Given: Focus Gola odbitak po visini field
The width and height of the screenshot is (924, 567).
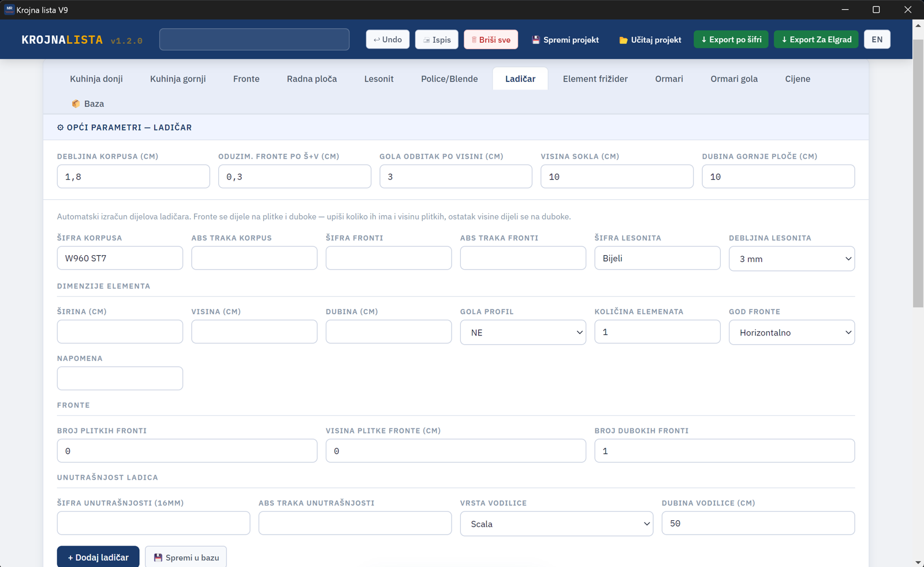Looking at the screenshot, I should (456, 177).
